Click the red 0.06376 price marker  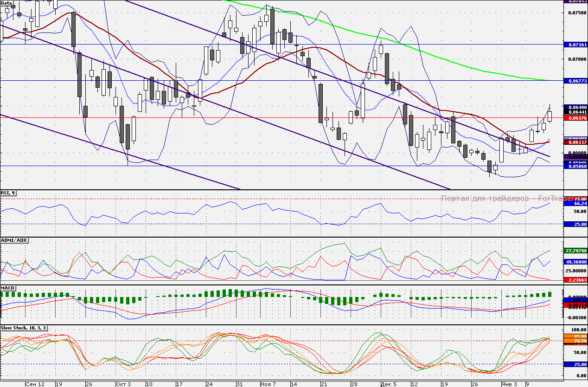575,118
